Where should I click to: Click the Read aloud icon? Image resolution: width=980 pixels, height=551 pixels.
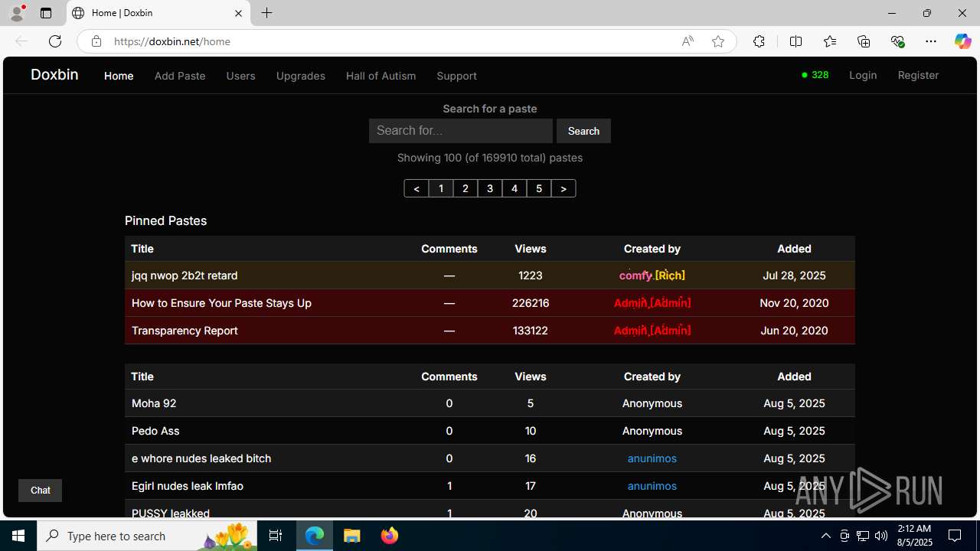point(688,41)
